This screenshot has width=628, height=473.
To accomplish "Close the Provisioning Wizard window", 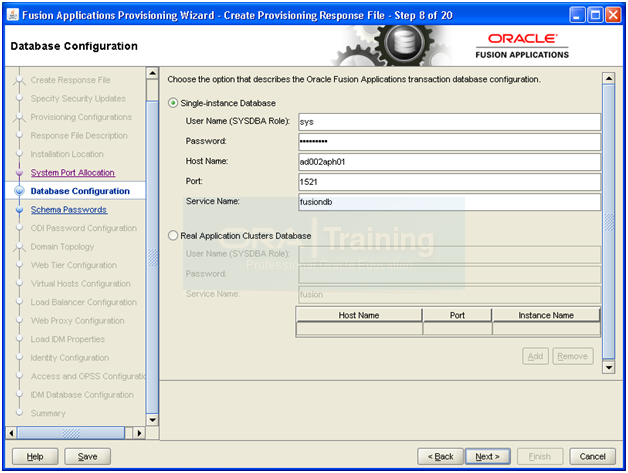I will 613,15.
